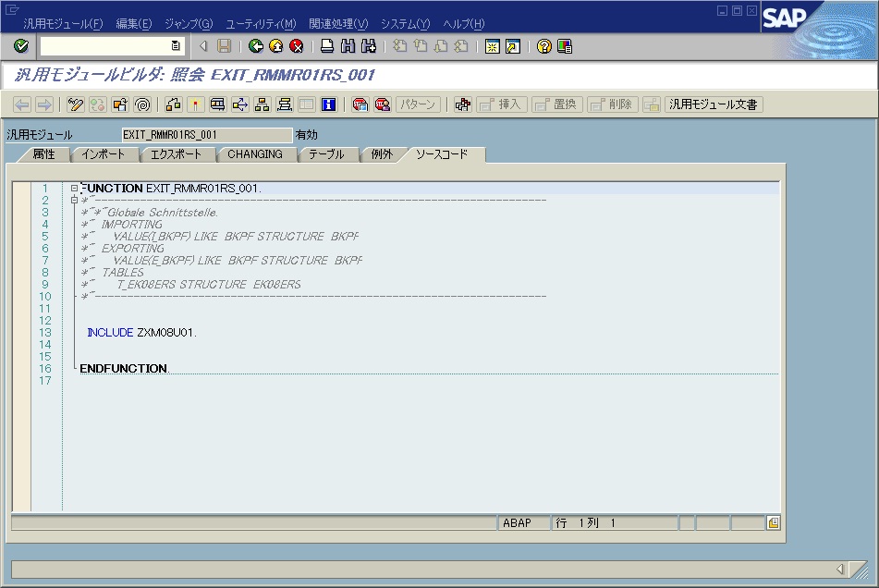Collapse the FUNCTION code block at line 1
The width and height of the screenshot is (879, 588).
(x=74, y=189)
